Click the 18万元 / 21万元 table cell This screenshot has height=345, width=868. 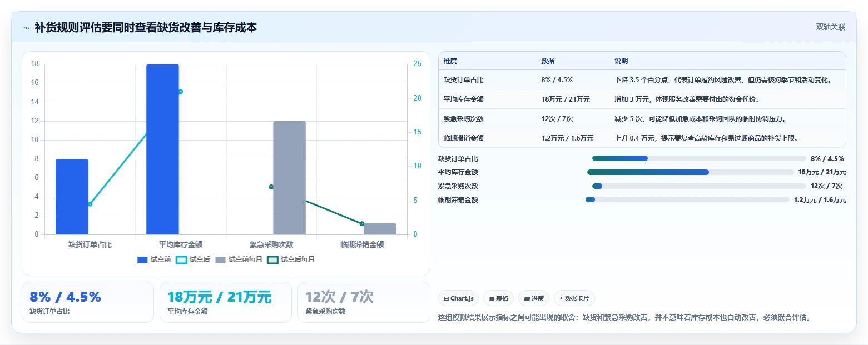(566, 99)
